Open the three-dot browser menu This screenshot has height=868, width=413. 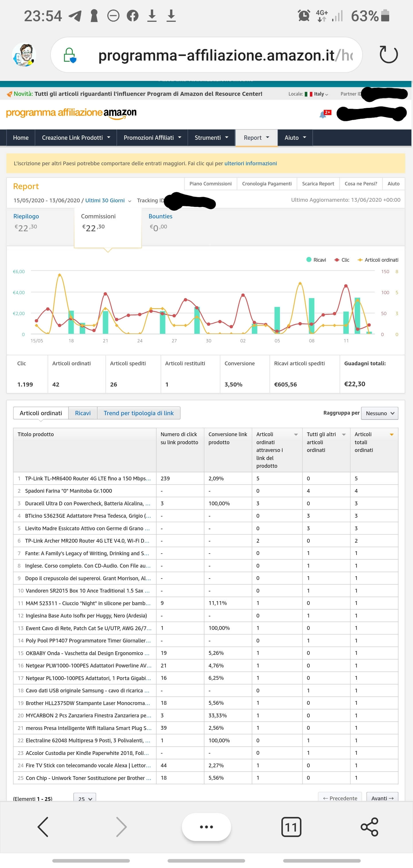click(206, 827)
